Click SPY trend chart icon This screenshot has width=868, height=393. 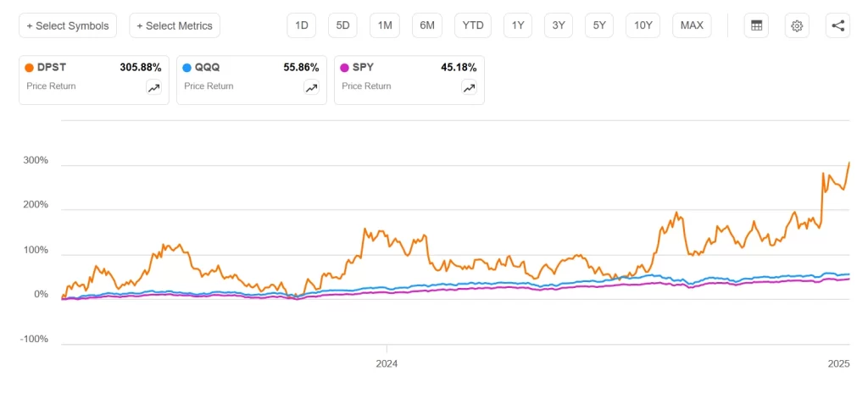click(469, 87)
